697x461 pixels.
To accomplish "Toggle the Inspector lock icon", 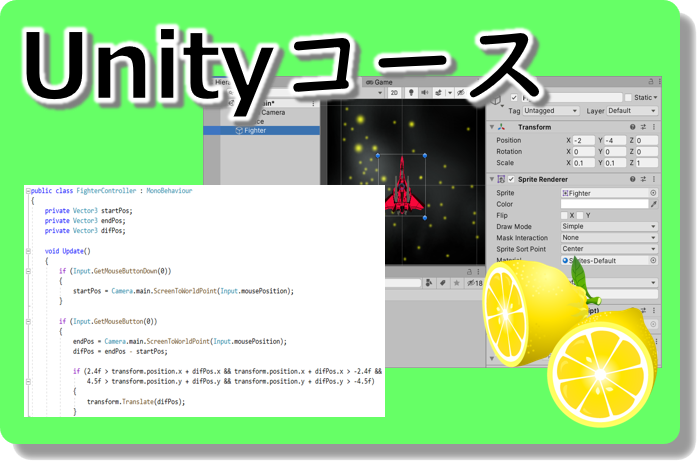I will [x=651, y=81].
